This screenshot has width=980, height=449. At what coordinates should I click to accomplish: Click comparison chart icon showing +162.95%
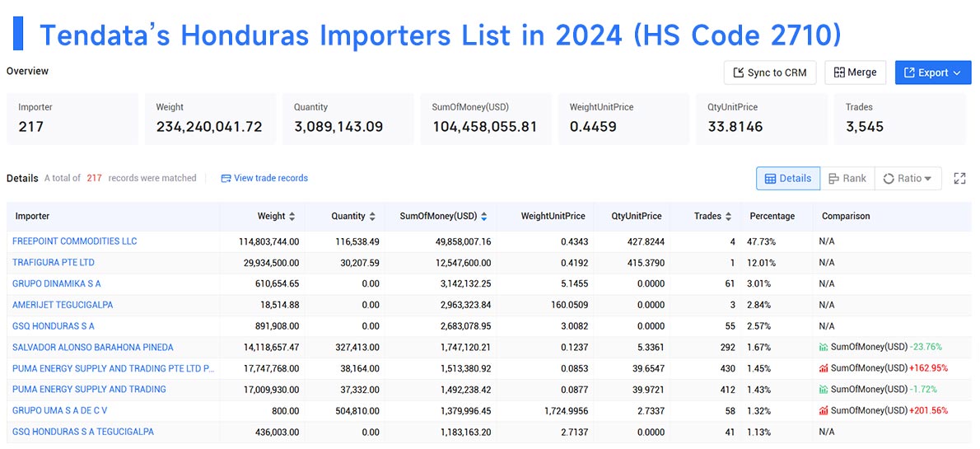[824, 368]
